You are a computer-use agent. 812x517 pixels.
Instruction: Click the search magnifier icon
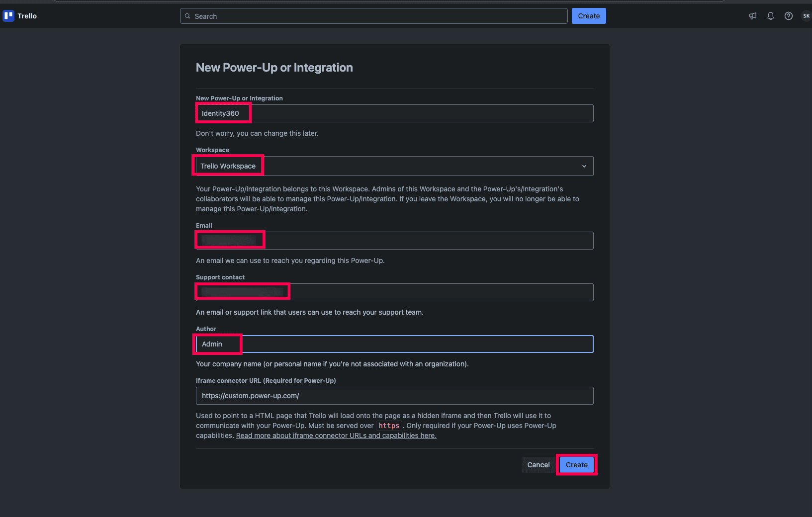point(187,16)
